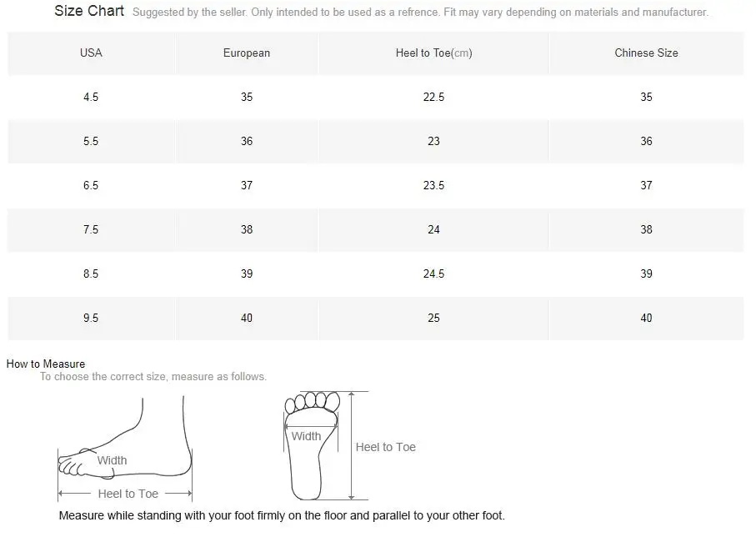Click the Heel to Toe(cm) header
The height and width of the screenshot is (537, 756).
coord(433,53)
